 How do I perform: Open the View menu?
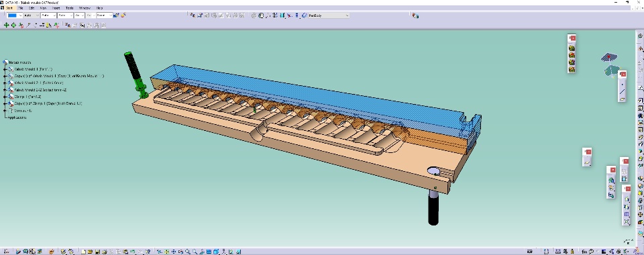(x=43, y=8)
